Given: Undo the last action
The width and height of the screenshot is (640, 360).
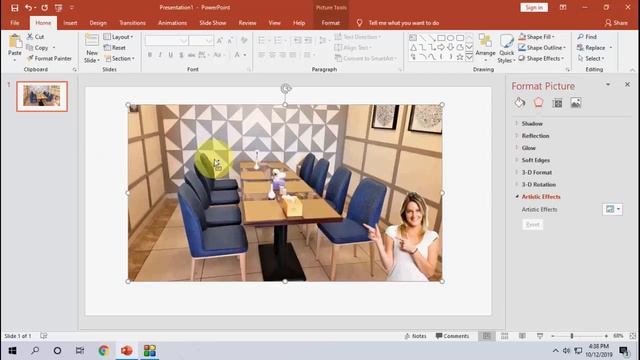Looking at the screenshot, I should pyautogui.click(x=28, y=8).
